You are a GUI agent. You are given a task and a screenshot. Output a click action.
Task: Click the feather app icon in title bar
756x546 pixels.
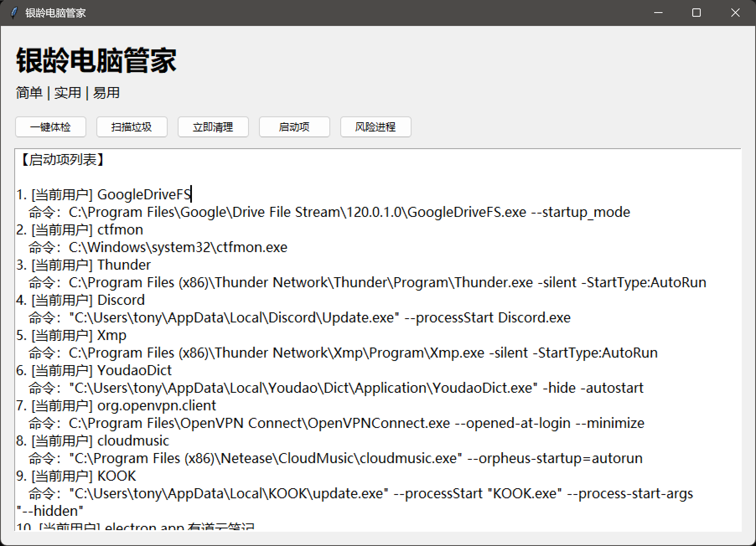[14, 13]
